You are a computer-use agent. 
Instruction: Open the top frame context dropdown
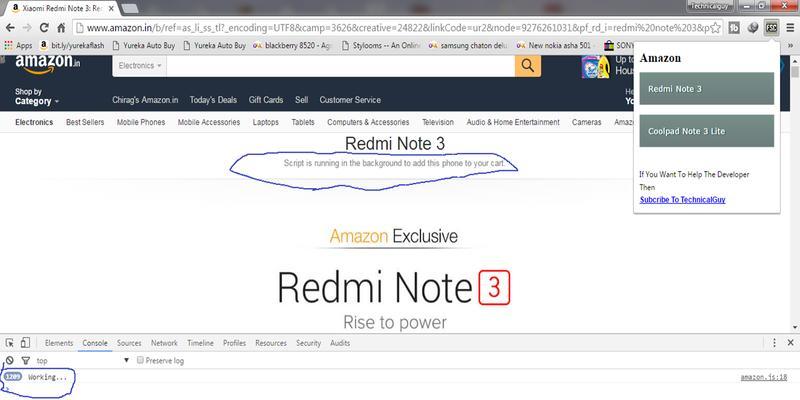83,360
